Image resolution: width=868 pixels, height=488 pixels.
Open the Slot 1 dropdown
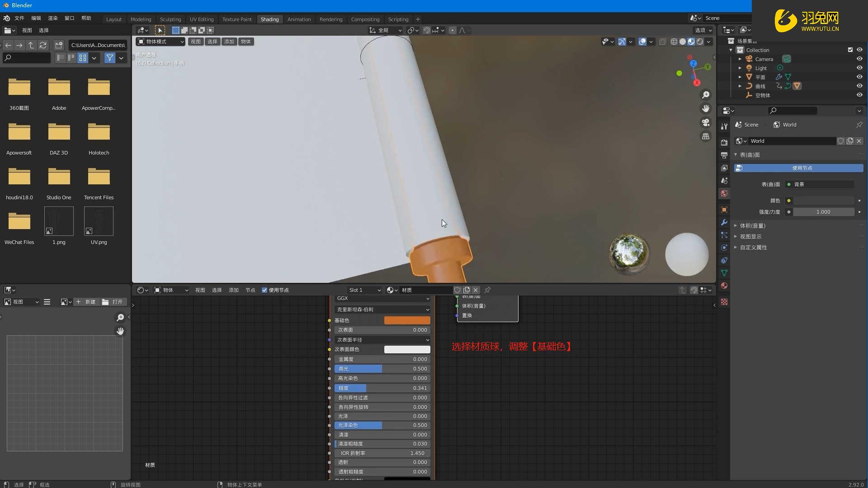point(364,290)
